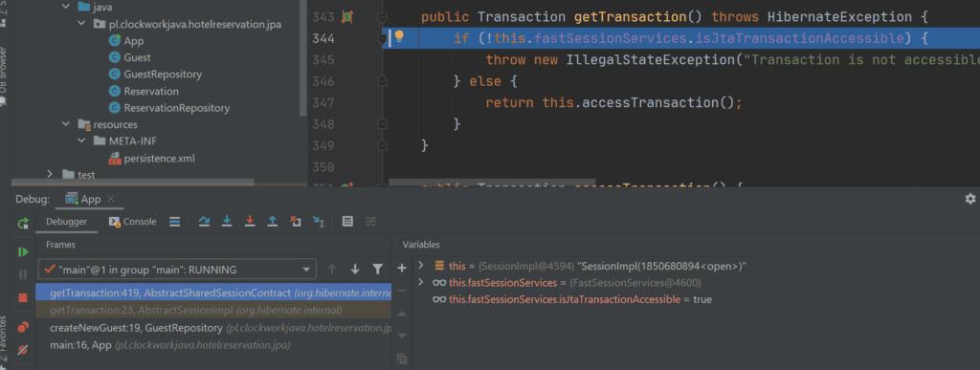Image resolution: width=980 pixels, height=370 pixels.
Task: Expand the test folder
Action: tap(51, 175)
